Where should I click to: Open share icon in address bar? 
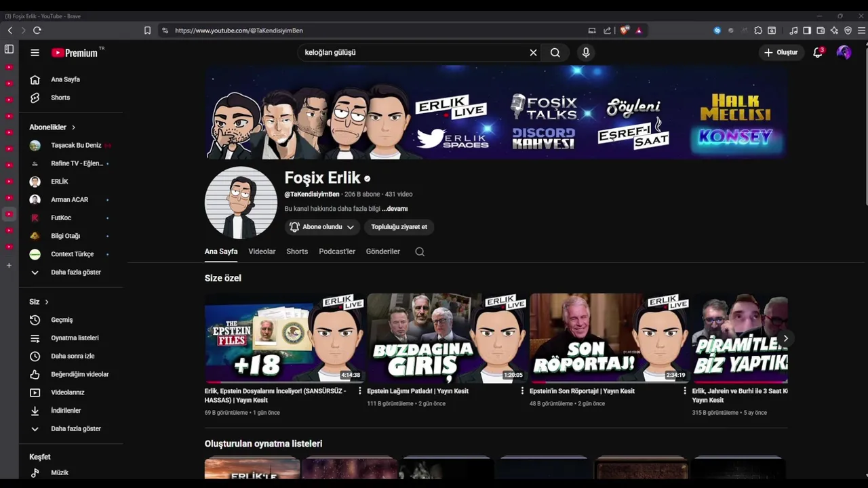pyautogui.click(x=607, y=30)
